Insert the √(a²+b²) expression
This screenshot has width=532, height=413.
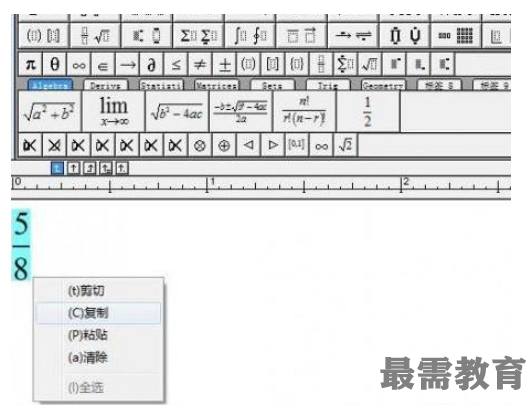pyautogui.click(x=50, y=111)
